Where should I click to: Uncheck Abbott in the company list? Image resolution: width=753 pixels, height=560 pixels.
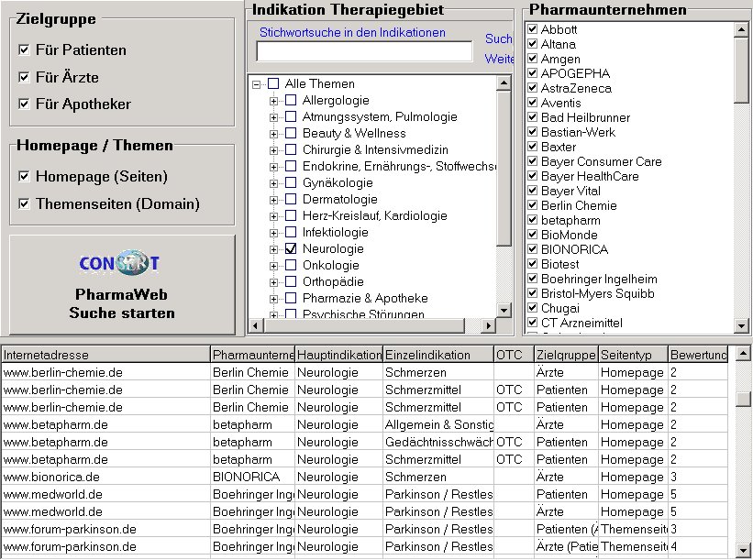coord(532,29)
